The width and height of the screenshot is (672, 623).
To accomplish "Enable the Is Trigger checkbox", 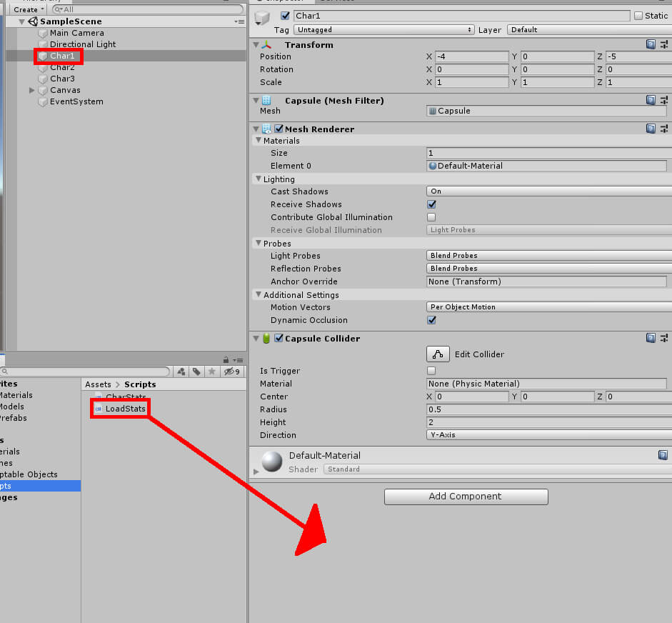I will (x=431, y=371).
